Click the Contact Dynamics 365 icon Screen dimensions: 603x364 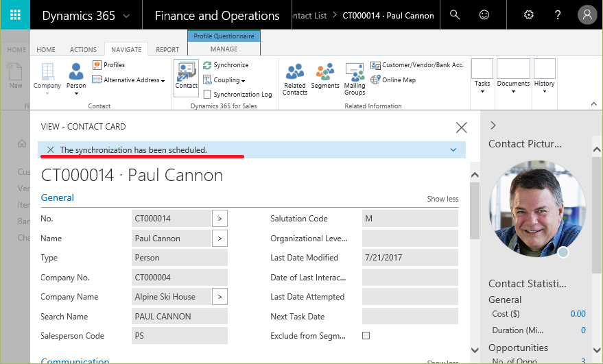tap(186, 77)
